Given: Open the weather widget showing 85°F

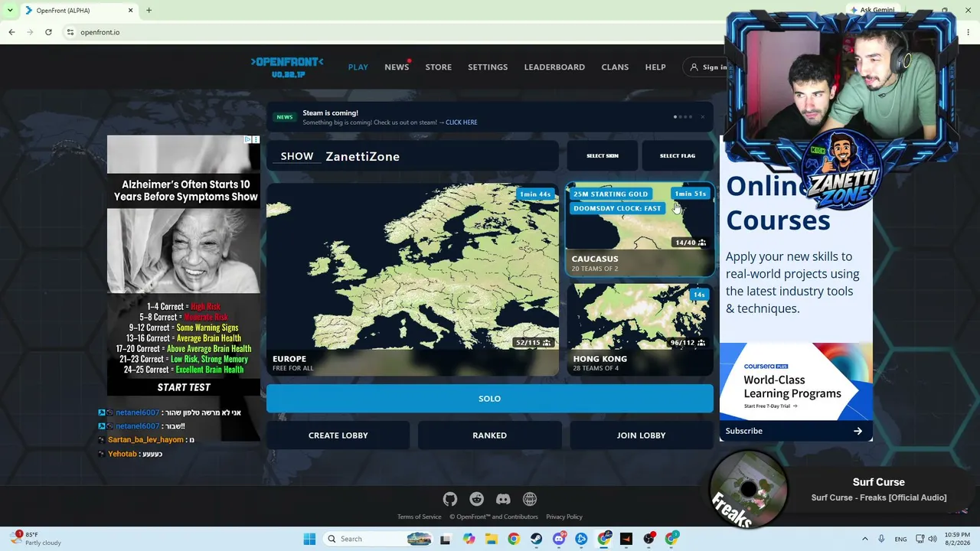Looking at the screenshot, I should [x=37, y=539].
